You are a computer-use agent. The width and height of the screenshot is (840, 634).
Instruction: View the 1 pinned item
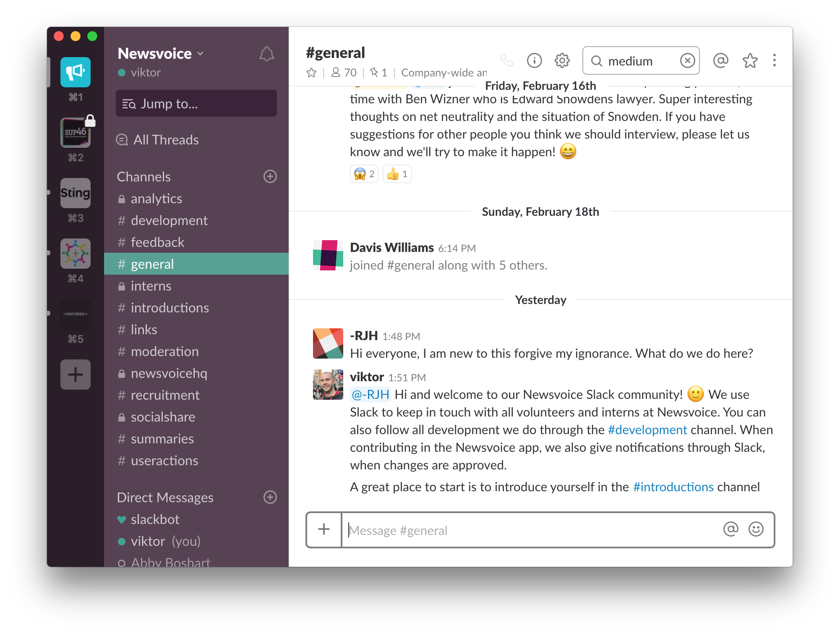coord(378,73)
